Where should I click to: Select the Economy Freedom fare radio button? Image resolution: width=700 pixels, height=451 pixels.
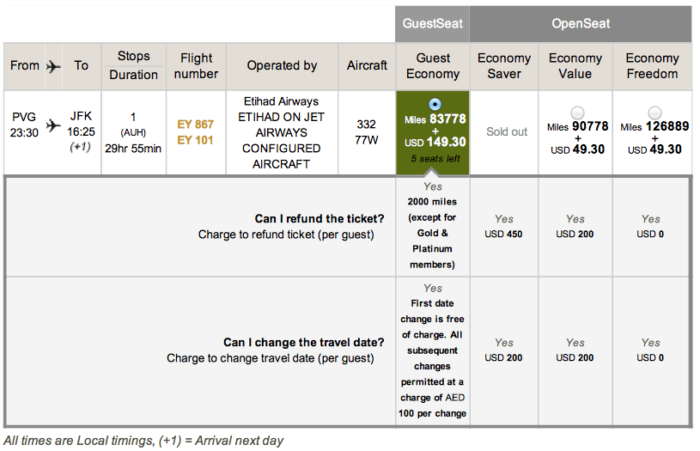[654, 112]
